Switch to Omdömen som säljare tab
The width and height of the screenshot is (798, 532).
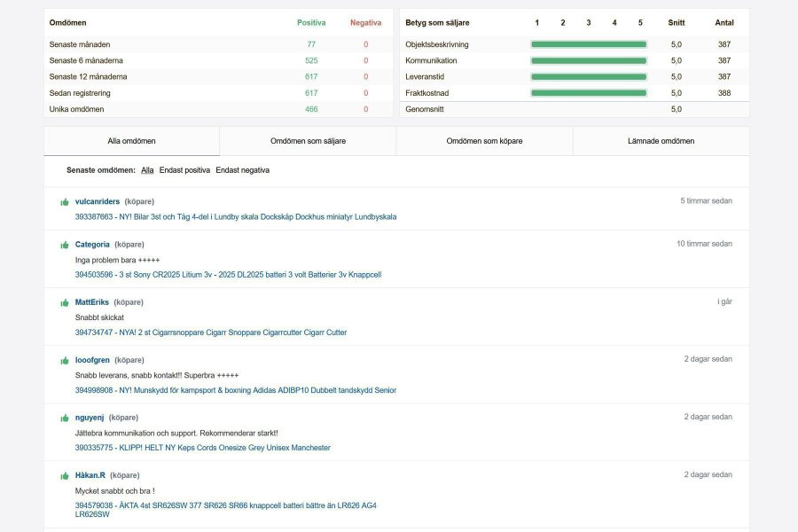(308, 141)
